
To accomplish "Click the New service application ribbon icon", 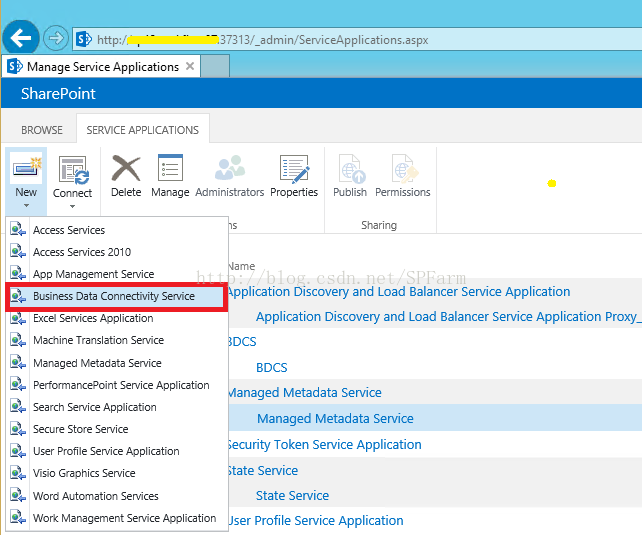I will tap(26, 169).
